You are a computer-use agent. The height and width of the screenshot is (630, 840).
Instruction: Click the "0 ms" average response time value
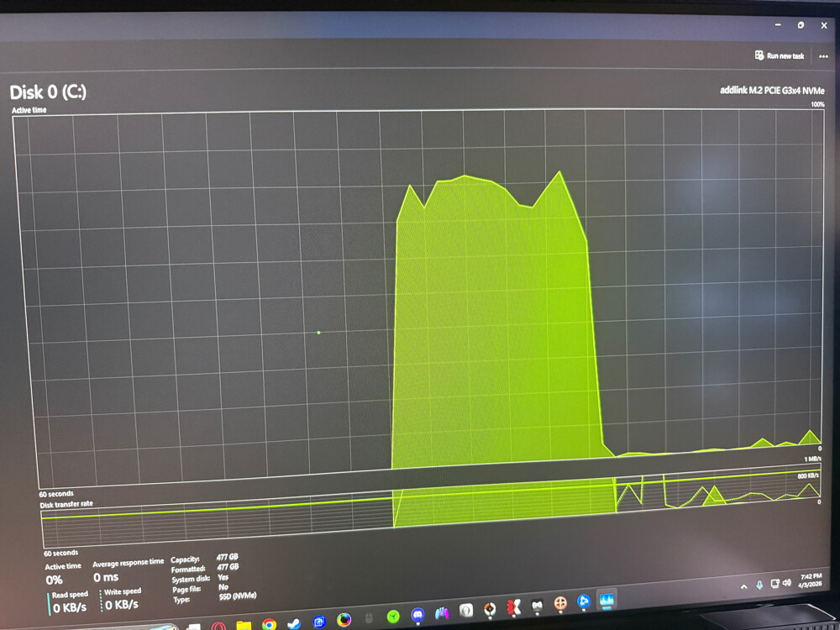[x=106, y=578]
